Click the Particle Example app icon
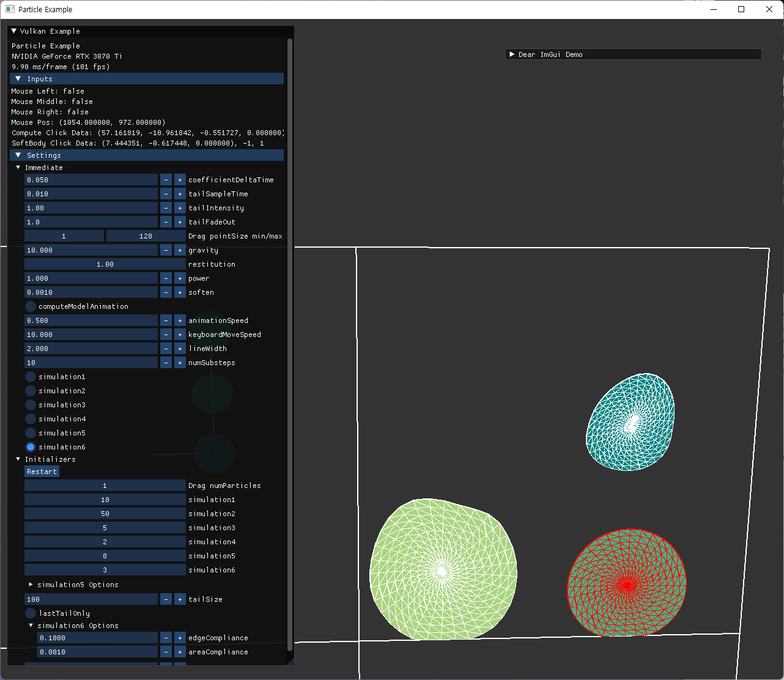 tap(10, 9)
